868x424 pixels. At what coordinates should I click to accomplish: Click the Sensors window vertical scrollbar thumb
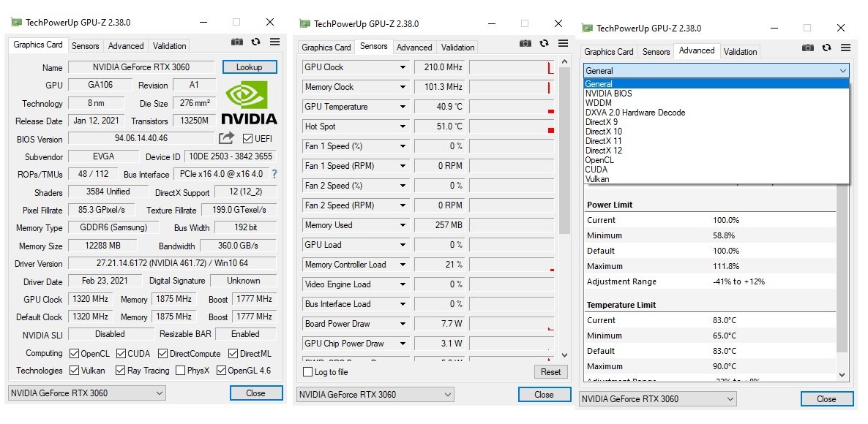(x=565, y=151)
